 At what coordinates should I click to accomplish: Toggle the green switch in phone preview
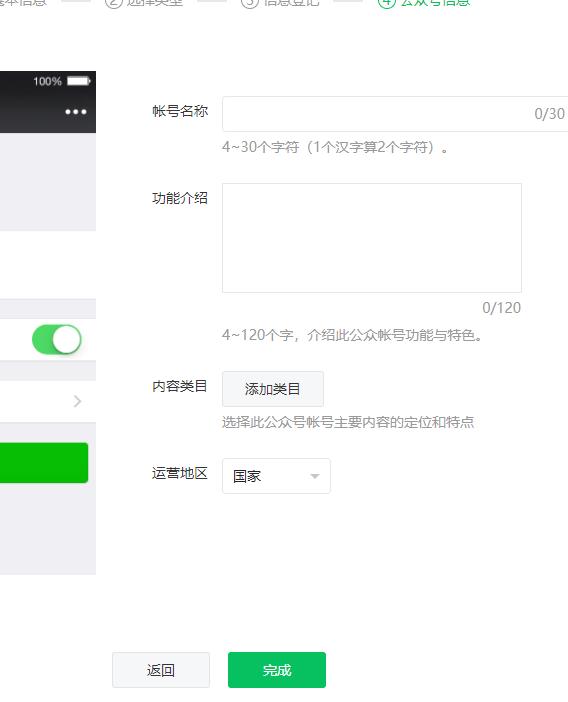[x=57, y=339]
